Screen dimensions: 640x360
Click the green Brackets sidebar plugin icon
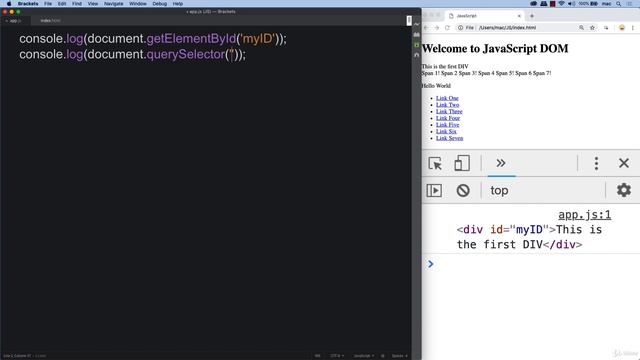tap(416, 45)
